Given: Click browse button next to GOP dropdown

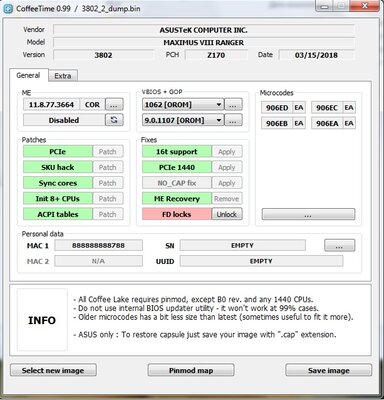Looking at the screenshot, I should (x=233, y=120).
